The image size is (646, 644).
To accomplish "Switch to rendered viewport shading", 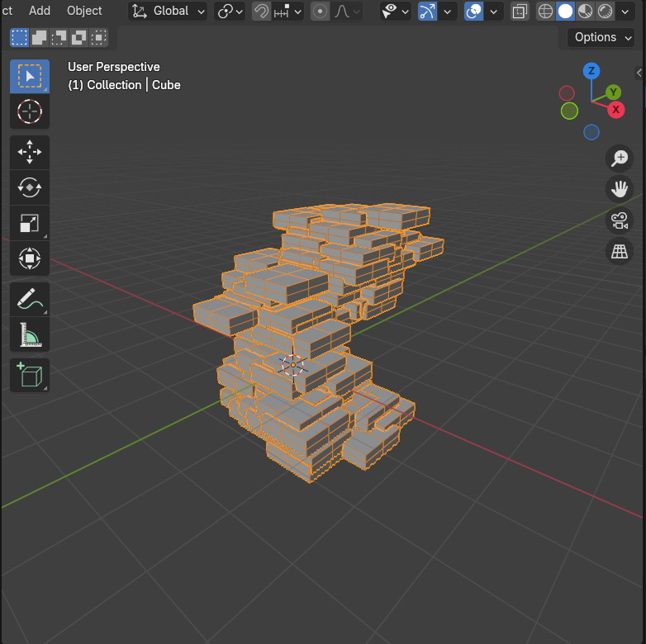I will [x=605, y=11].
